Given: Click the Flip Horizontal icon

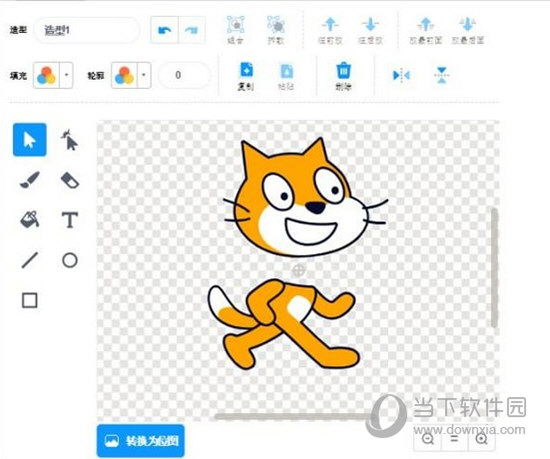Looking at the screenshot, I should point(401,75).
